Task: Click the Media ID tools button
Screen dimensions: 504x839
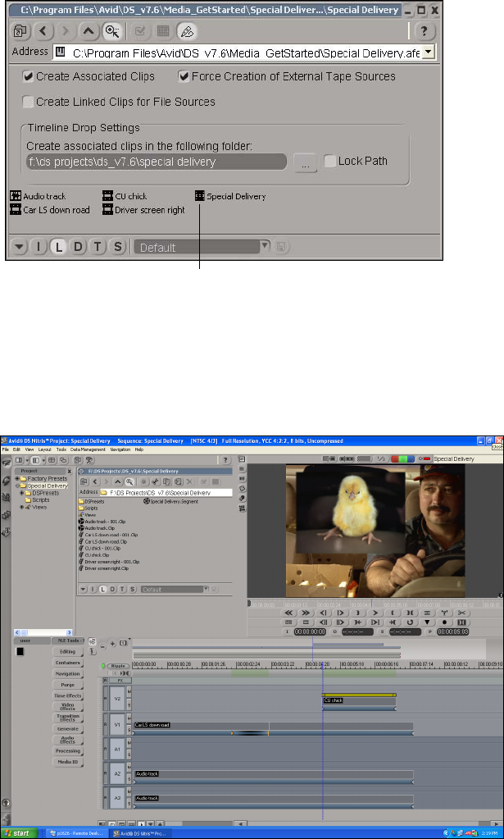Action: [68, 761]
